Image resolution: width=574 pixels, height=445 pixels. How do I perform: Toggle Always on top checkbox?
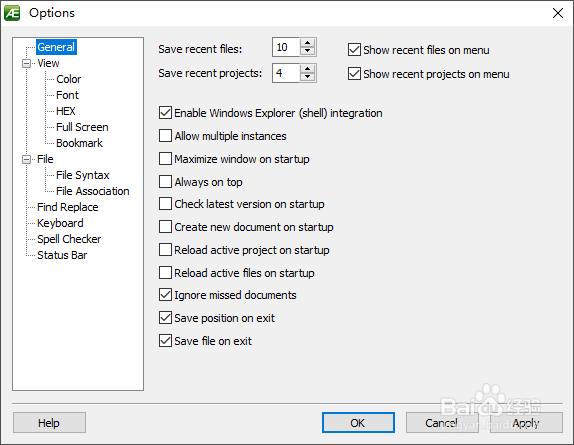click(165, 182)
